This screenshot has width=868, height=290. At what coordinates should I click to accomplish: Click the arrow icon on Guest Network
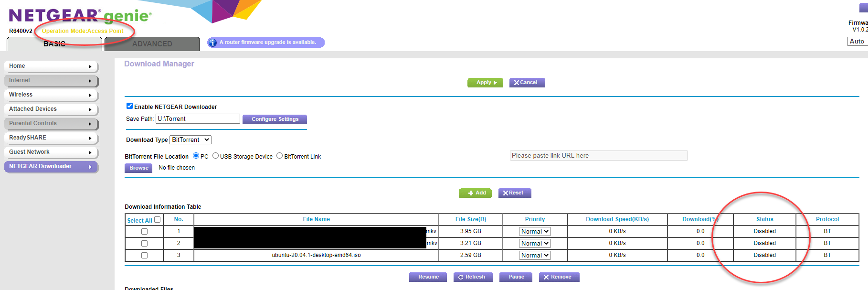pos(90,152)
